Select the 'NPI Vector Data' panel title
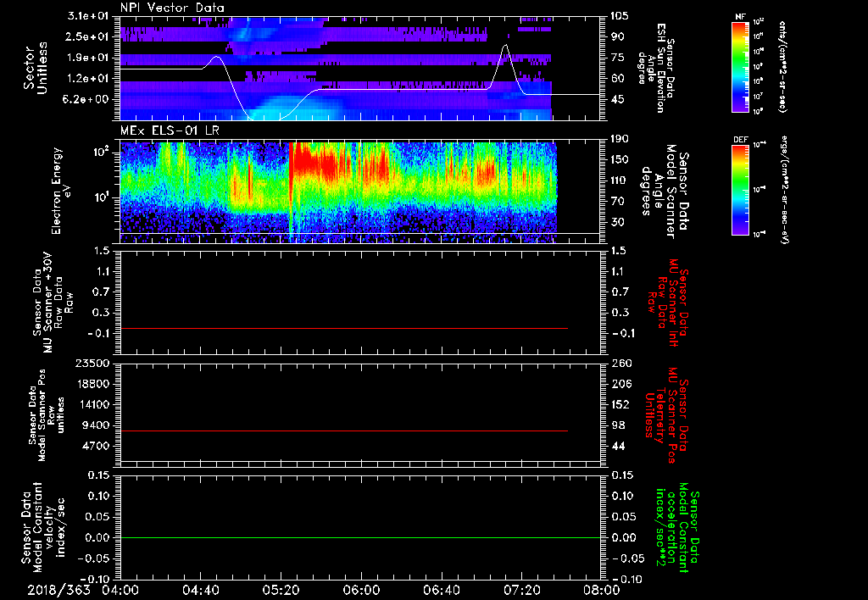Viewport: 868px width, 600px height. pos(172,8)
